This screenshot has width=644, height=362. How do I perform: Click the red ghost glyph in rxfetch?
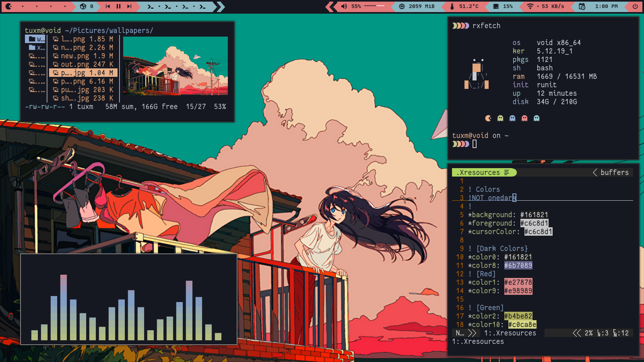click(x=524, y=118)
